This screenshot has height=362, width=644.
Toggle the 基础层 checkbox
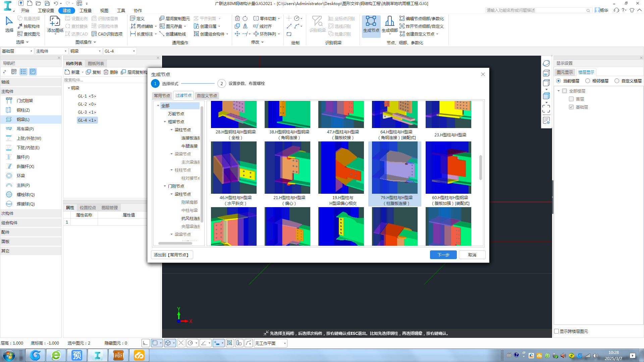[x=571, y=107]
